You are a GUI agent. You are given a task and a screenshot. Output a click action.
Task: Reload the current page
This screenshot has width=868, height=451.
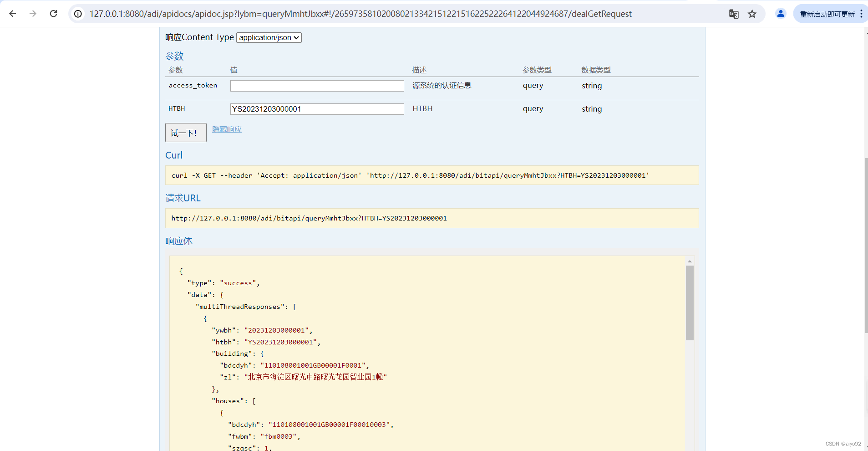pos(53,14)
